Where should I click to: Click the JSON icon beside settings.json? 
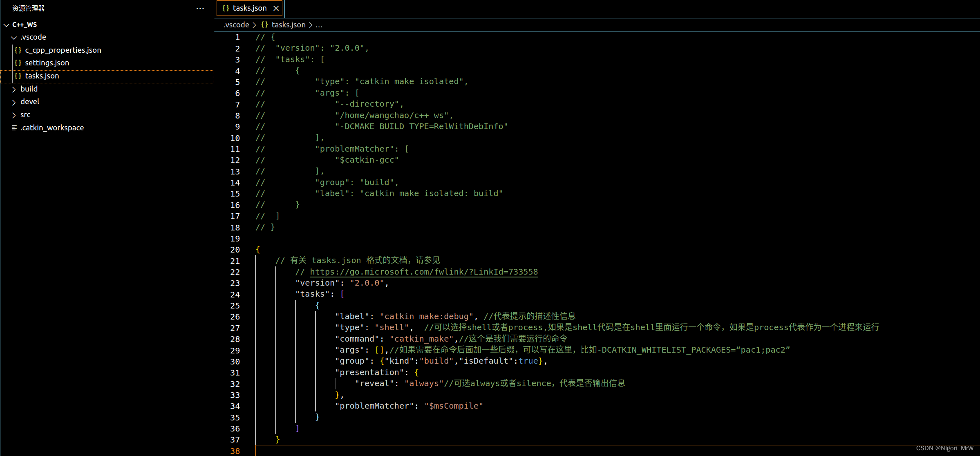pos(18,63)
